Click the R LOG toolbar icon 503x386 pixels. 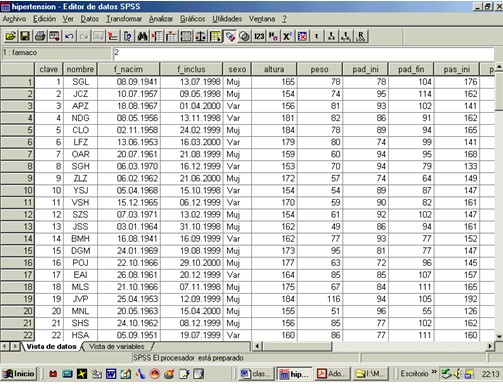[x=360, y=36]
